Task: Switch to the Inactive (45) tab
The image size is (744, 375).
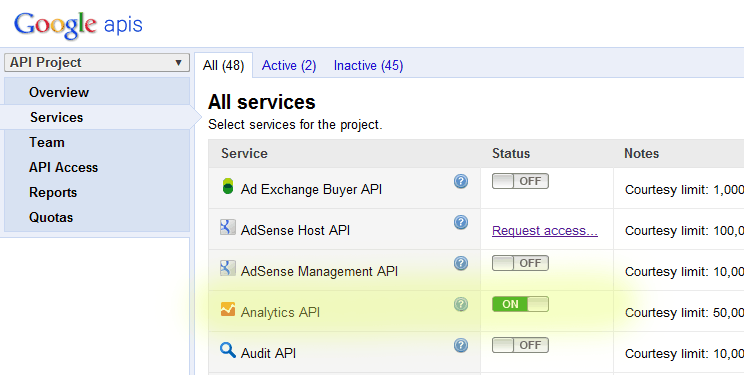Action: [368, 66]
